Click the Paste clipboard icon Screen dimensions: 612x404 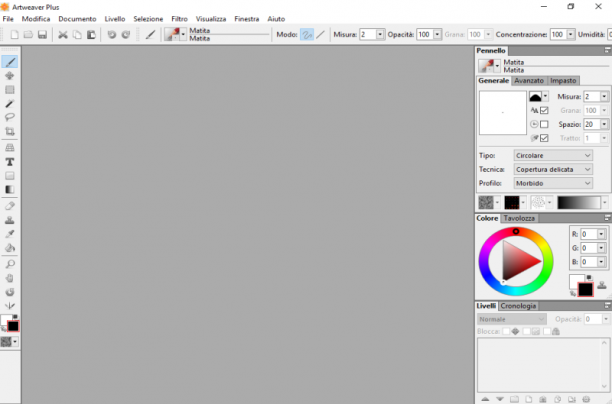pos(91,34)
